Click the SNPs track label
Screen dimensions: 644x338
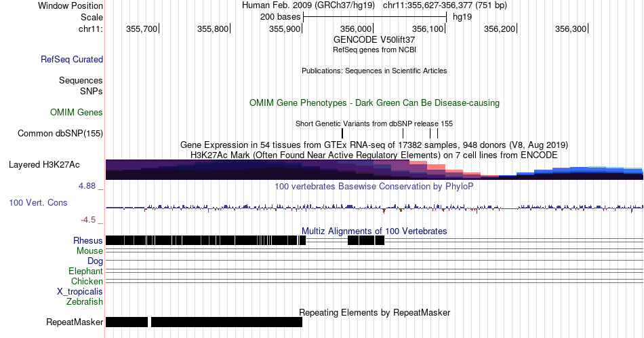point(92,91)
